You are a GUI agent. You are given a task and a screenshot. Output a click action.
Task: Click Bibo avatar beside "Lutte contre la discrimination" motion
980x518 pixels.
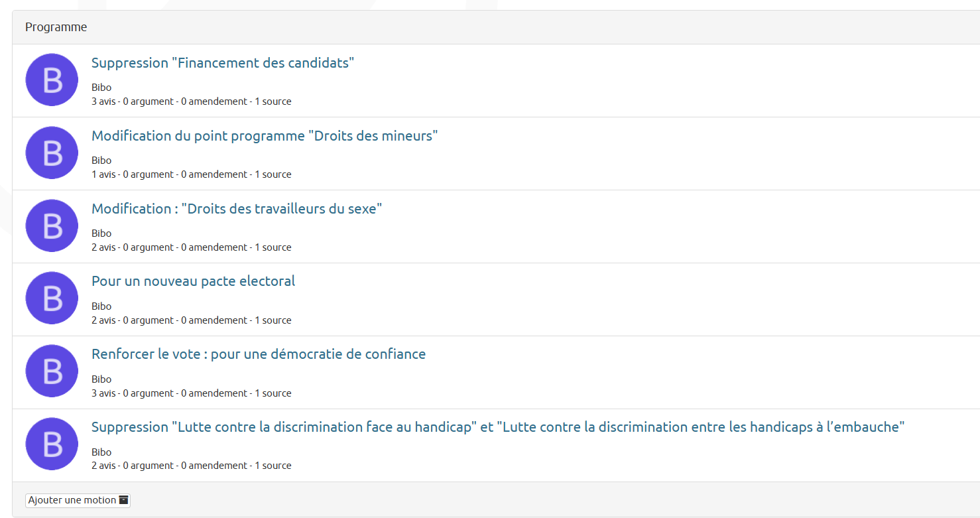(x=52, y=444)
